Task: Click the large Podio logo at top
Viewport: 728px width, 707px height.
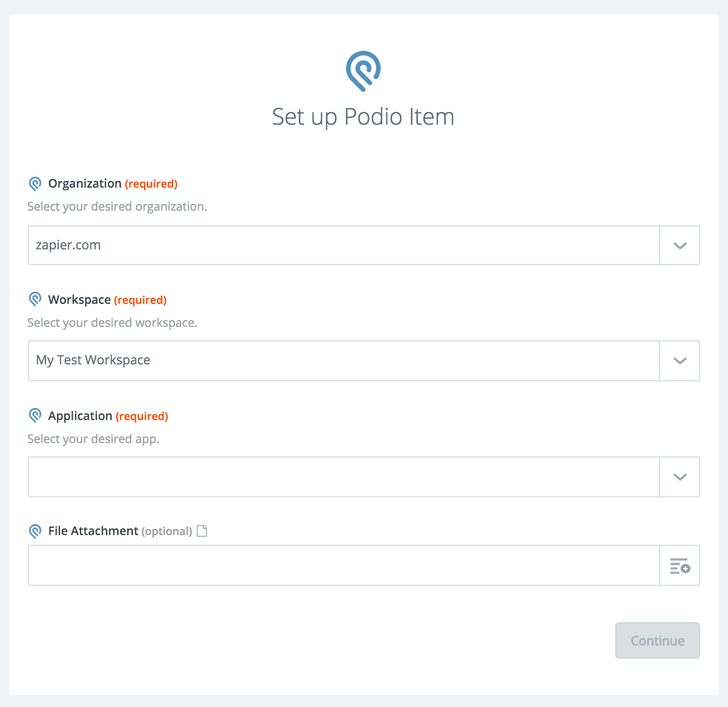Action: [x=363, y=71]
